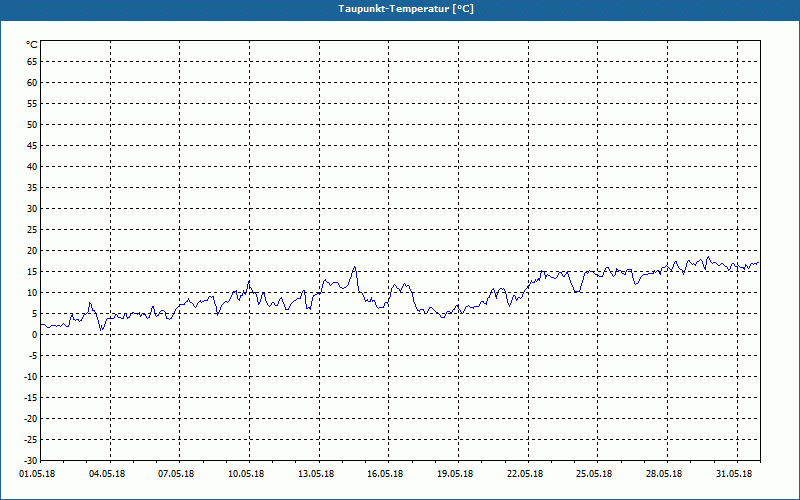The image size is (800, 500).
Task: Click the 45 value on the y-axis
Action: coord(32,146)
